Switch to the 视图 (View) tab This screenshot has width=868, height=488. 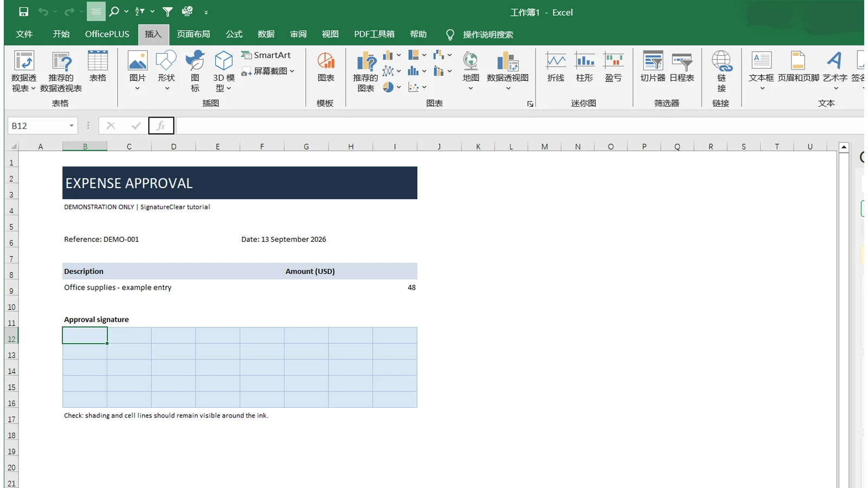point(330,34)
